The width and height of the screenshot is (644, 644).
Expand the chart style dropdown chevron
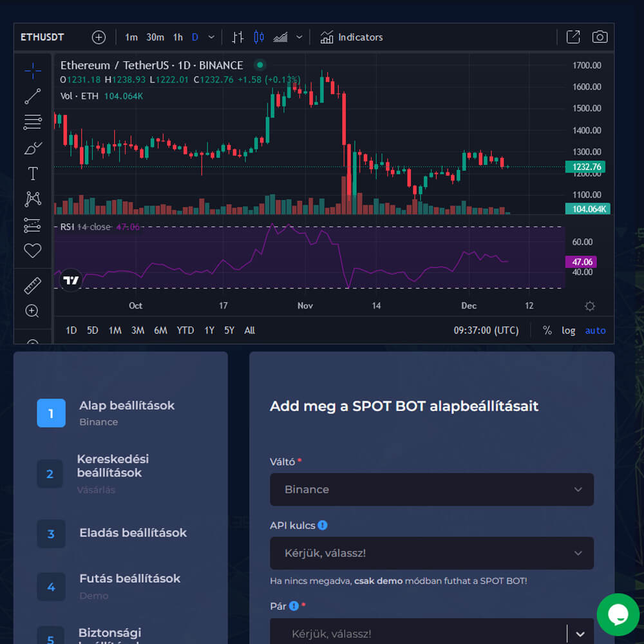pyautogui.click(x=299, y=37)
